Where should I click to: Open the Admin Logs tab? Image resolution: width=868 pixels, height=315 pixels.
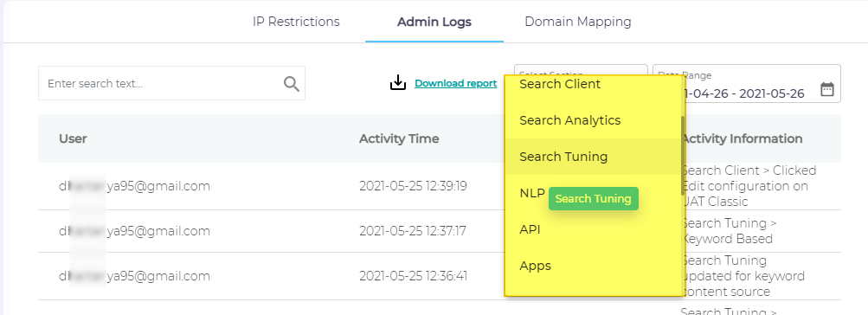tap(434, 22)
